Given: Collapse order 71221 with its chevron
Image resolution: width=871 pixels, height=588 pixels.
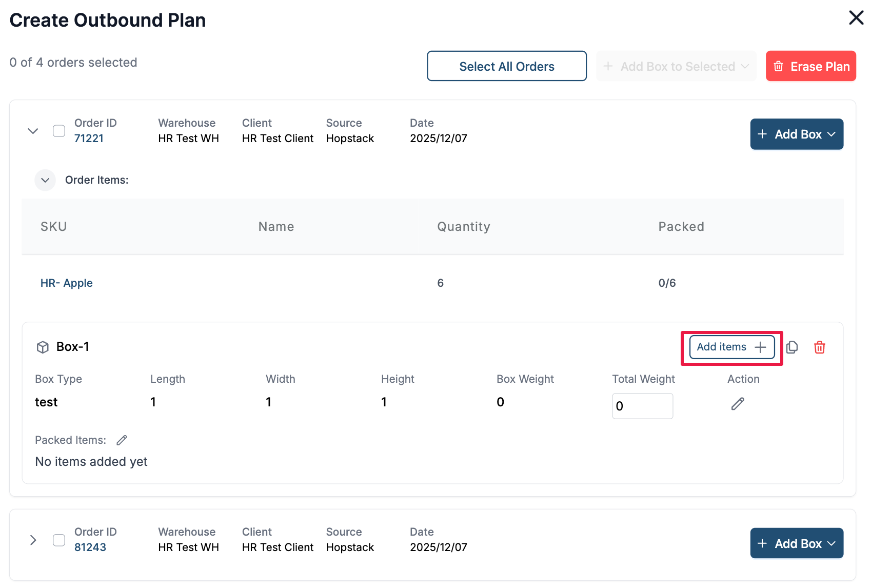Looking at the screenshot, I should (33, 131).
